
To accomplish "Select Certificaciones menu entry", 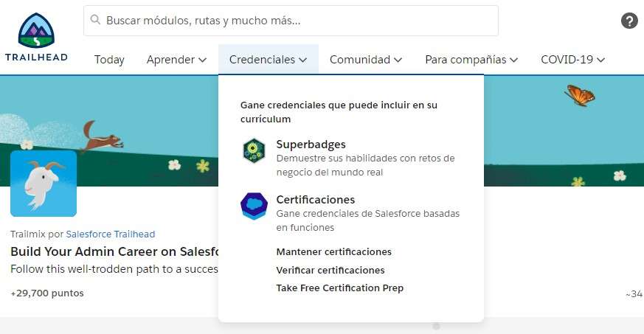I will pyautogui.click(x=316, y=199).
